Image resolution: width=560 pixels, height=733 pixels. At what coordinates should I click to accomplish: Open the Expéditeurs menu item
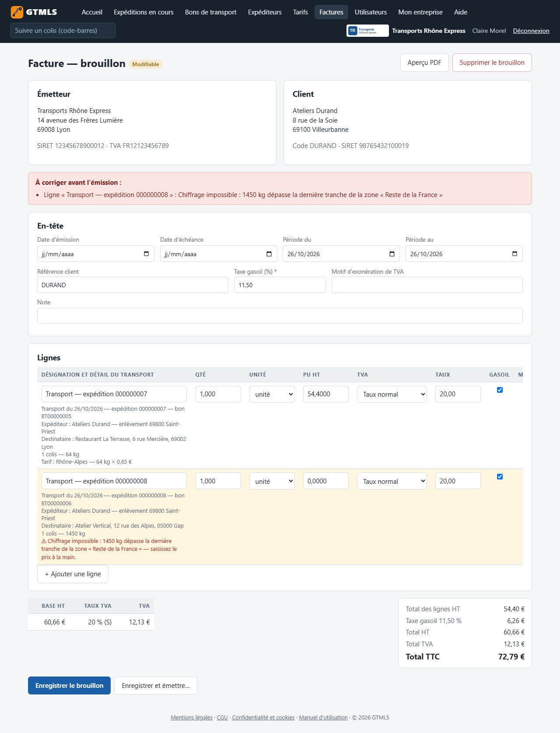[x=265, y=12]
